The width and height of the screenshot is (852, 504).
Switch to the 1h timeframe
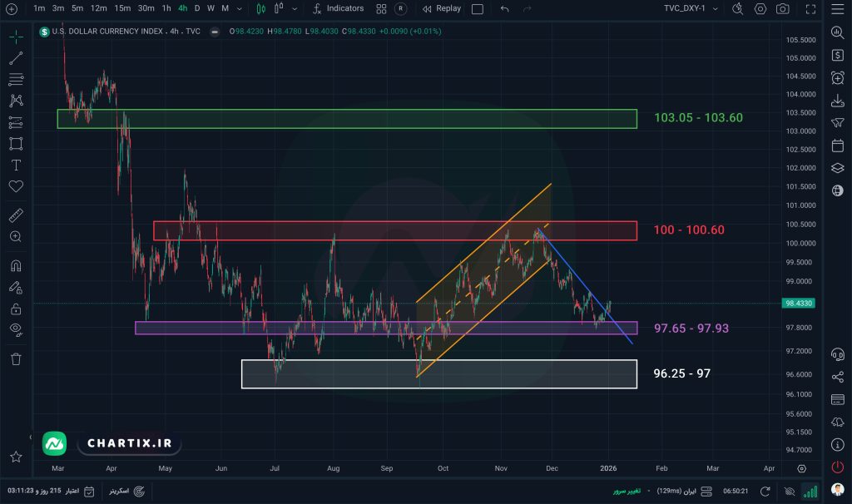[166, 8]
